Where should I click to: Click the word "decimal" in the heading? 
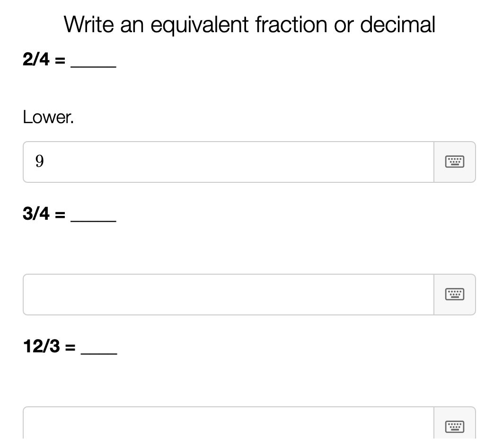click(x=397, y=25)
